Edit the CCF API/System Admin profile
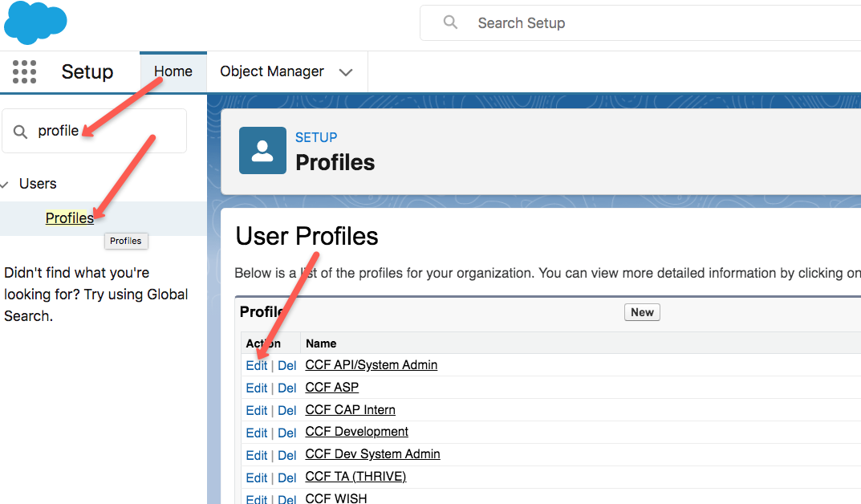Image resolution: width=861 pixels, height=504 pixels. 256,365
